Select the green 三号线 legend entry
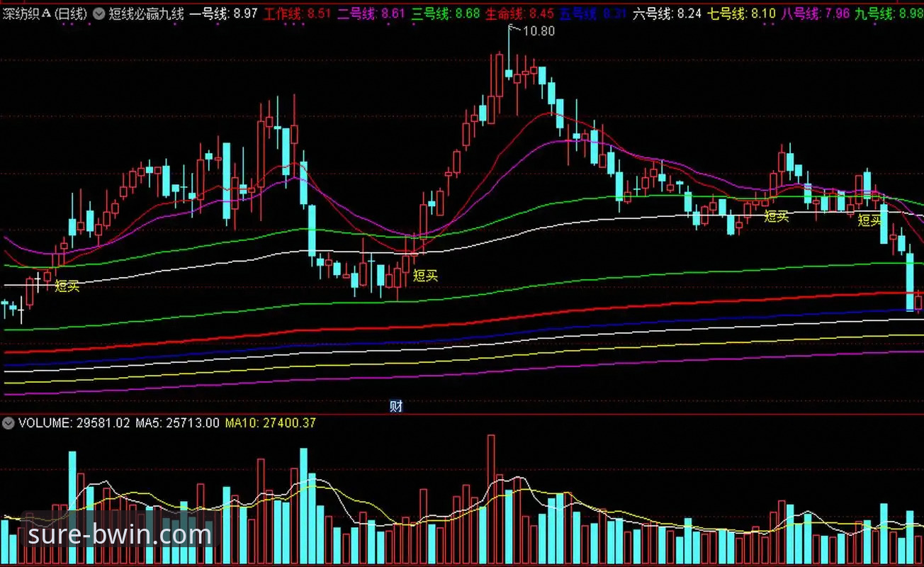Screen dimensions: 924x567 pos(446,13)
